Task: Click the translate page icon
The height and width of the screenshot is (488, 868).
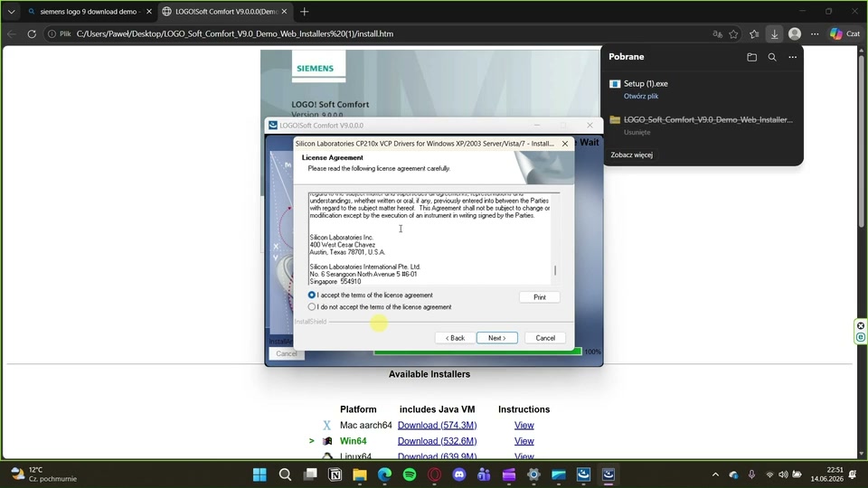Action: 717,33
